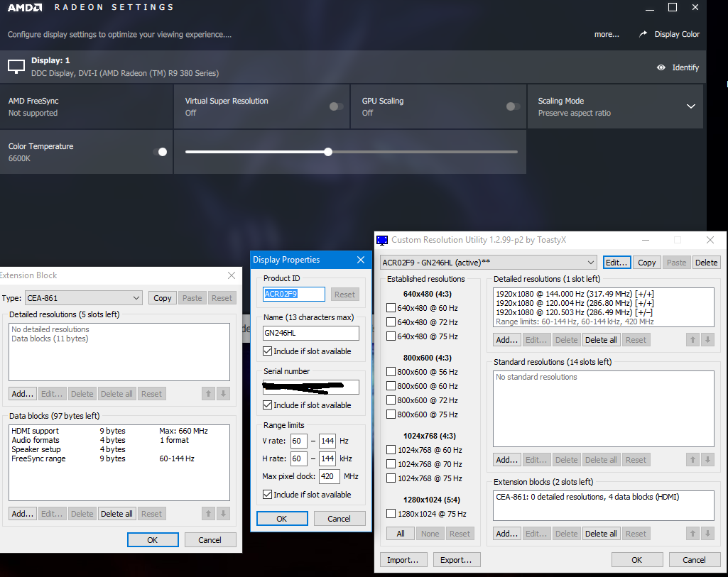Click All under Established resolutions
Viewport: 728px width, 577px height.
400,534
